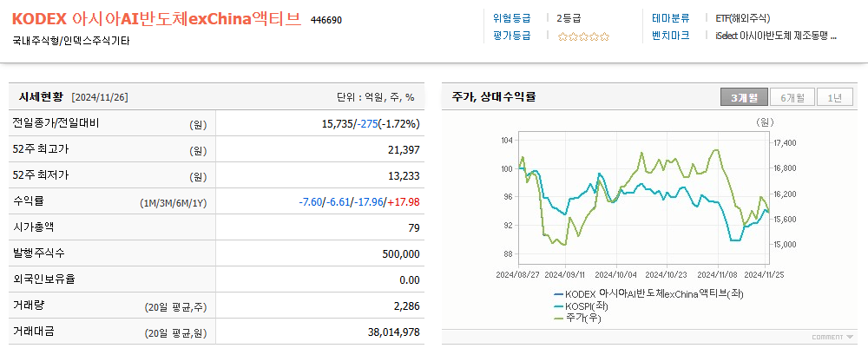Click the 주가, 상대수익률 chart header

(495, 97)
